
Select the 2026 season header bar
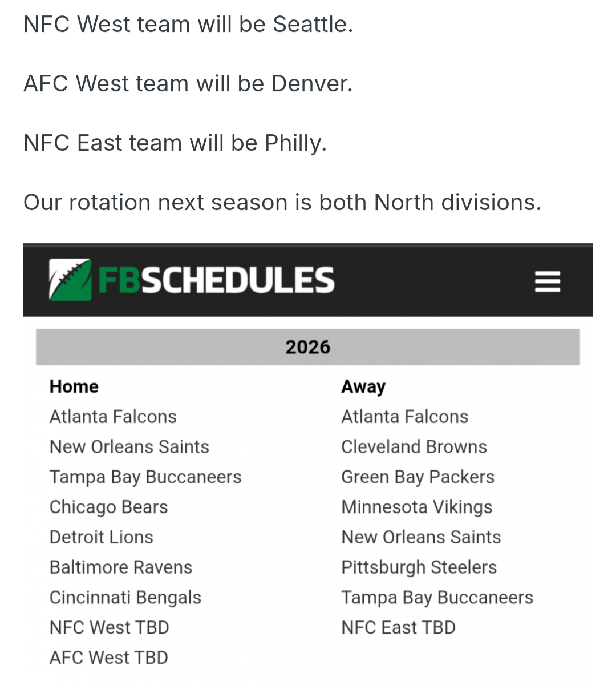click(308, 347)
